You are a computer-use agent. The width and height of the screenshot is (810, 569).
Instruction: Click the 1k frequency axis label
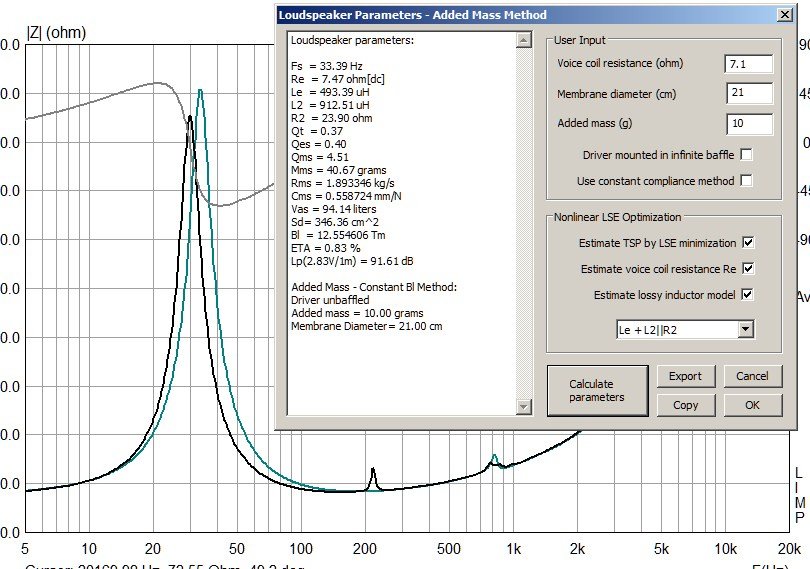pyautogui.click(x=513, y=549)
